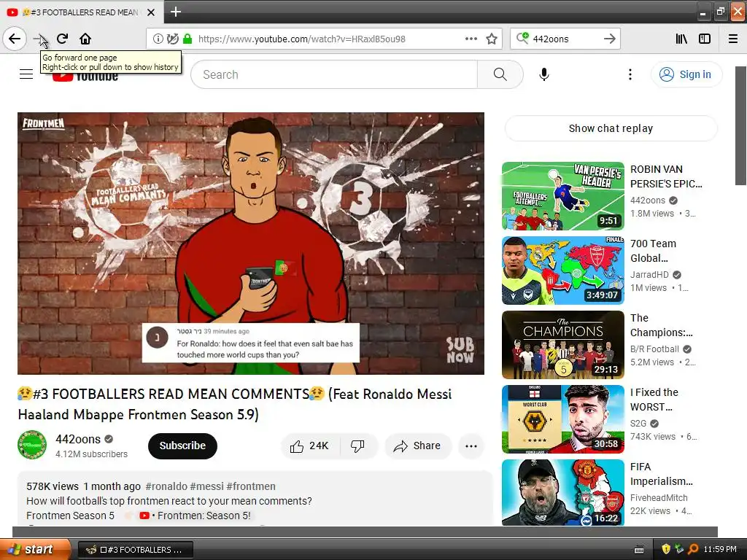Image resolution: width=747 pixels, height=560 pixels.
Task: Subscribe to 442oons channel
Action: 182,446
